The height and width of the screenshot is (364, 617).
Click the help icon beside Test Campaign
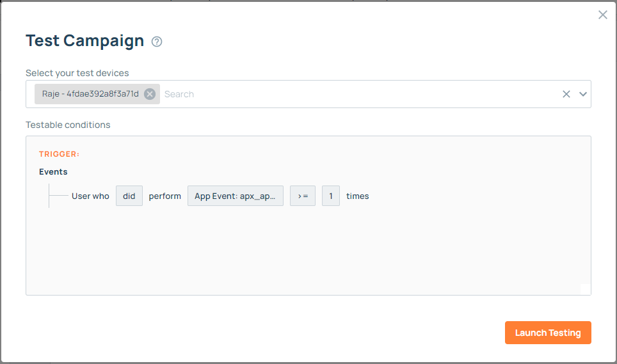tap(157, 42)
